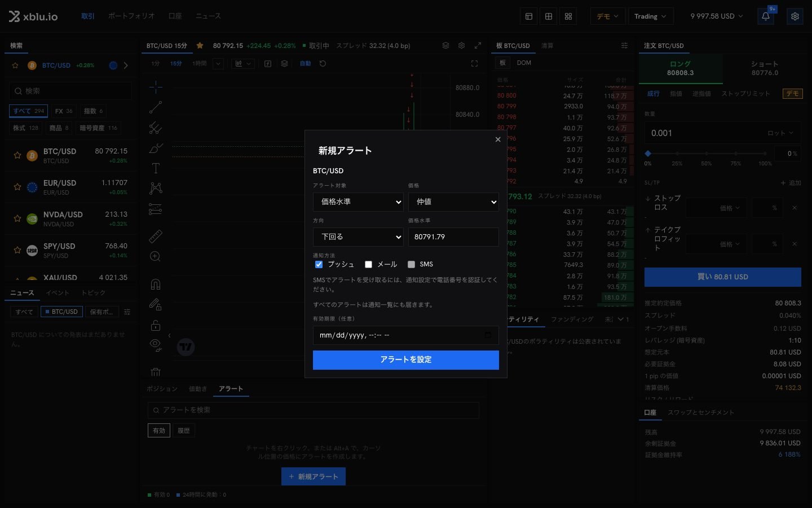Image resolution: width=812 pixels, height=508 pixels.
Task: Pick the ruler measure tool
Action: click(x=156, y=237)
